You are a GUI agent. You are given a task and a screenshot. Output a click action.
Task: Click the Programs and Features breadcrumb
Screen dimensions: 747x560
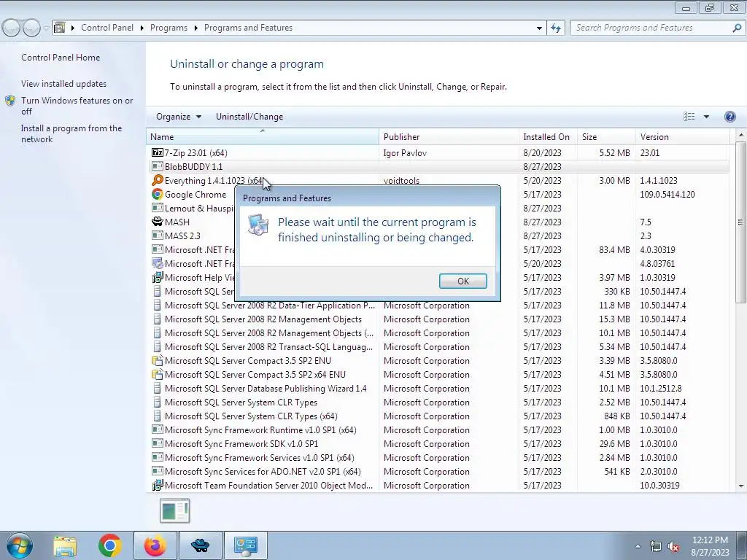tap(248, 28)
